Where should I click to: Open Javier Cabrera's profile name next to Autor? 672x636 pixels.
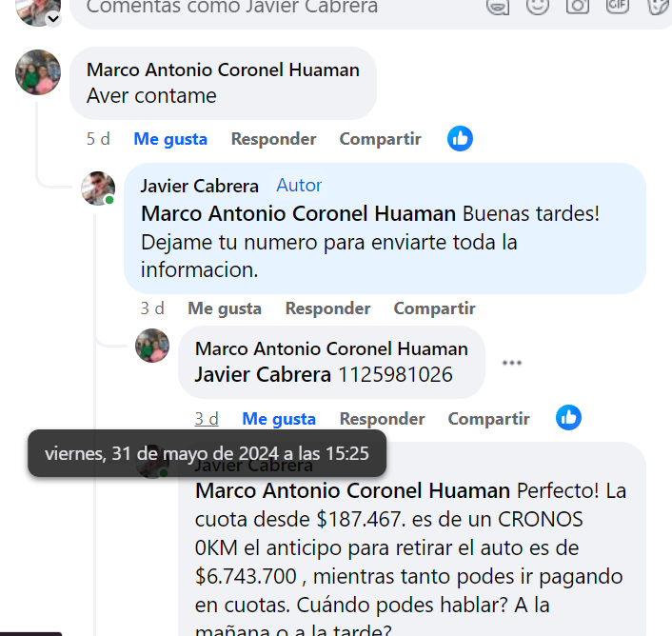coord(199,186)
